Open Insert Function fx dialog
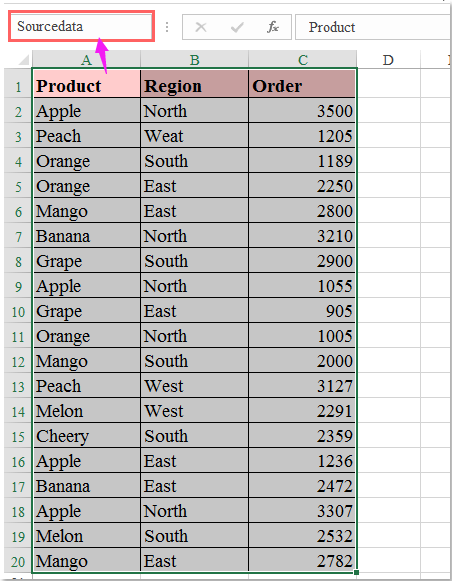The height and width of the screenshot is (581, 452). (x=273, y=27)
